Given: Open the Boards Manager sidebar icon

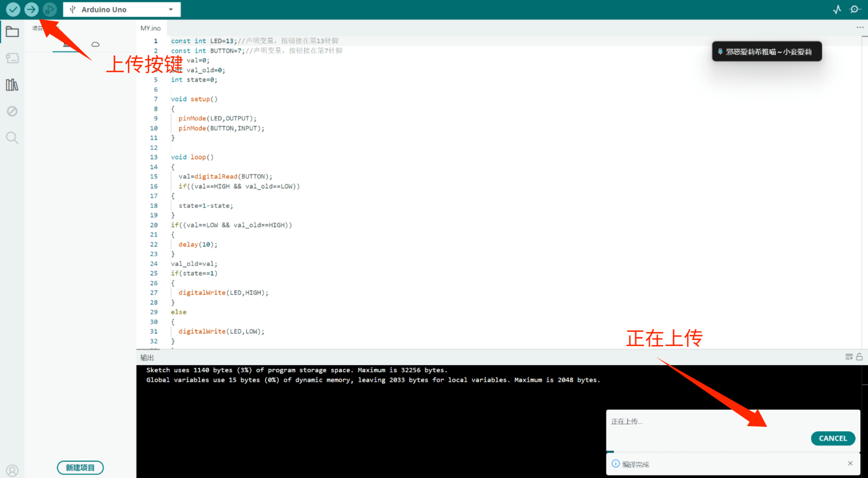Looking at the screenshot, I should [12, 58].
